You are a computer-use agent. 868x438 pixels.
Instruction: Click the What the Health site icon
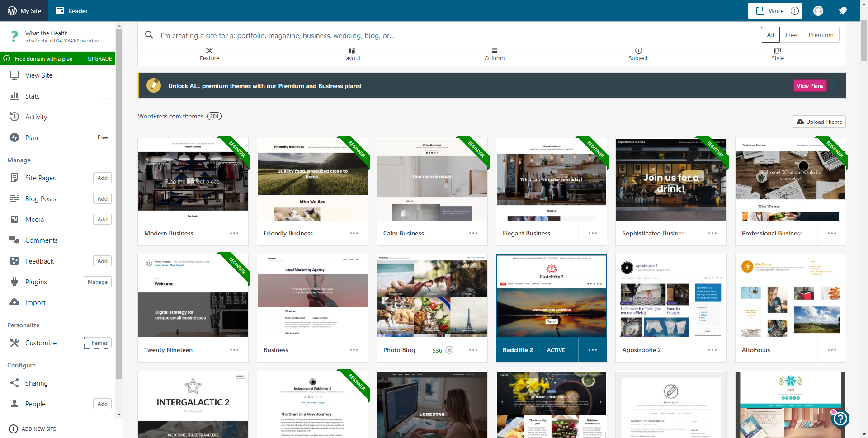[x=14, y=36]
